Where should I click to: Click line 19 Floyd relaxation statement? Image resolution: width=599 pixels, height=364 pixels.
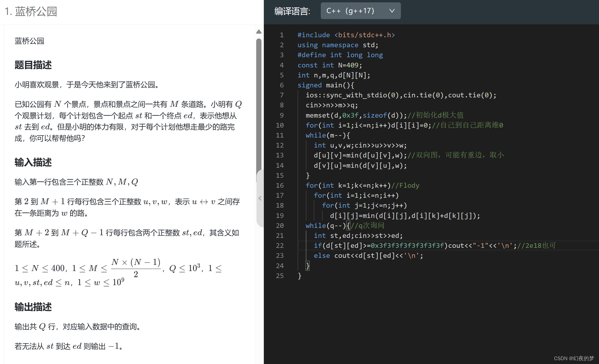pyautogui.click(x=405, y=216)
